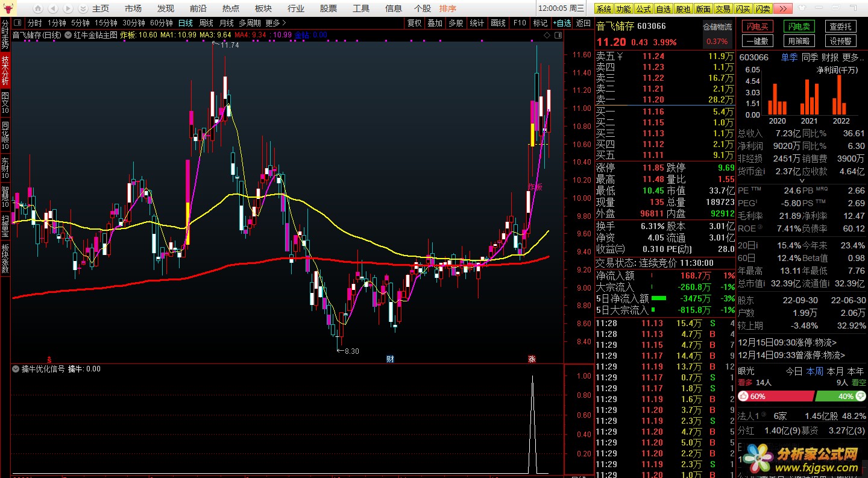Open the 技术分析 side tab
Image resolution: width=868 pixels, height=478 pixels.
click(x=5, y=70)
